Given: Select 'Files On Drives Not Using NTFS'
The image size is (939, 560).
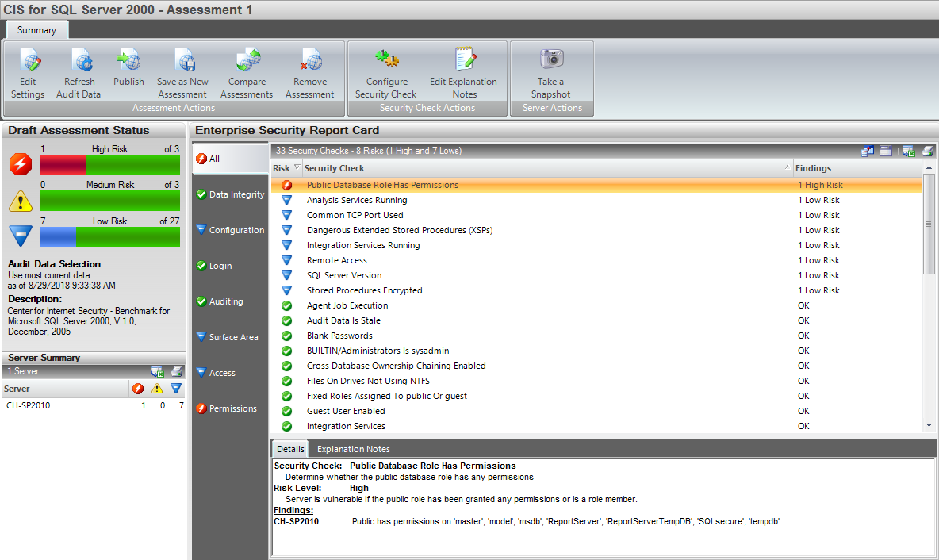Looking at the screenshot, I should (596, 381).
